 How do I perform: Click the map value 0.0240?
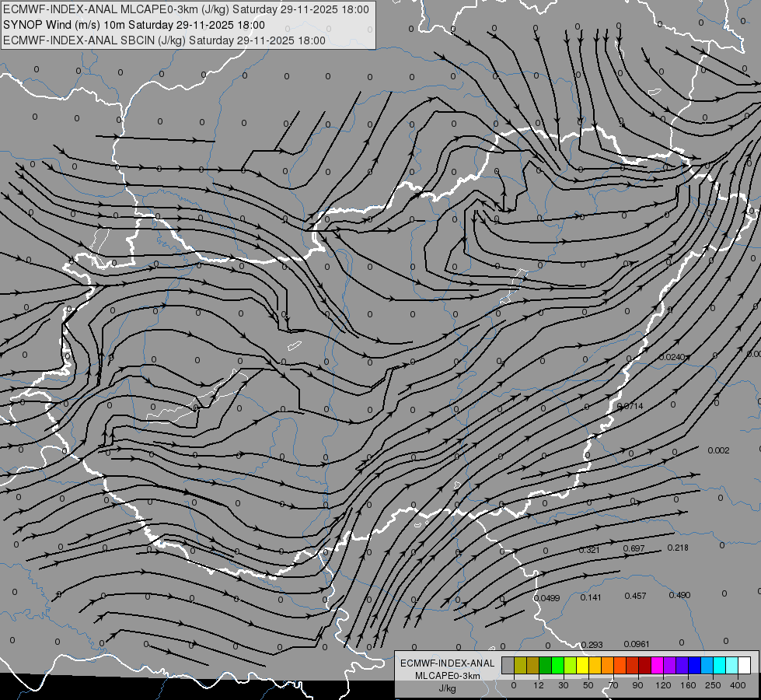(672, 357)
